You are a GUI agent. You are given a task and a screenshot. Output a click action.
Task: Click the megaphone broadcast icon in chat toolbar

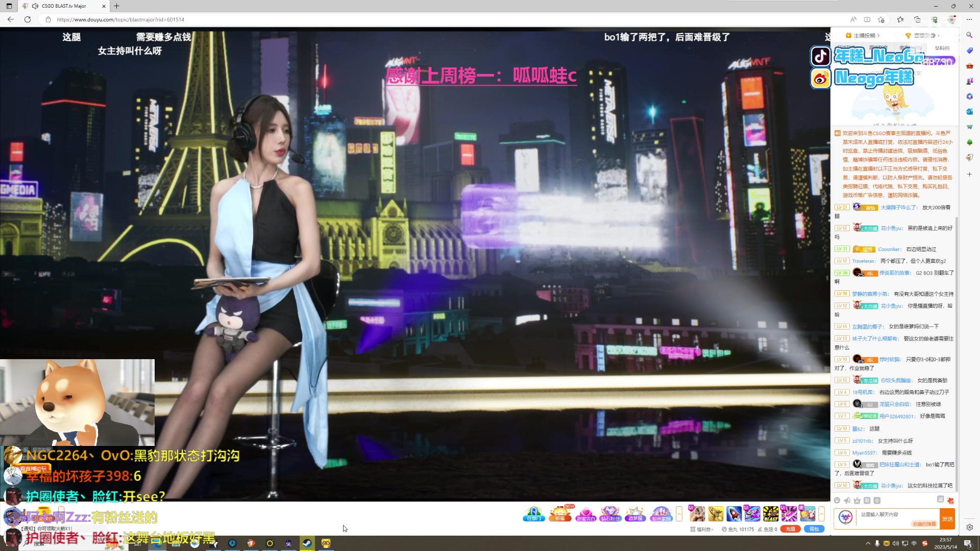(847, 500)
